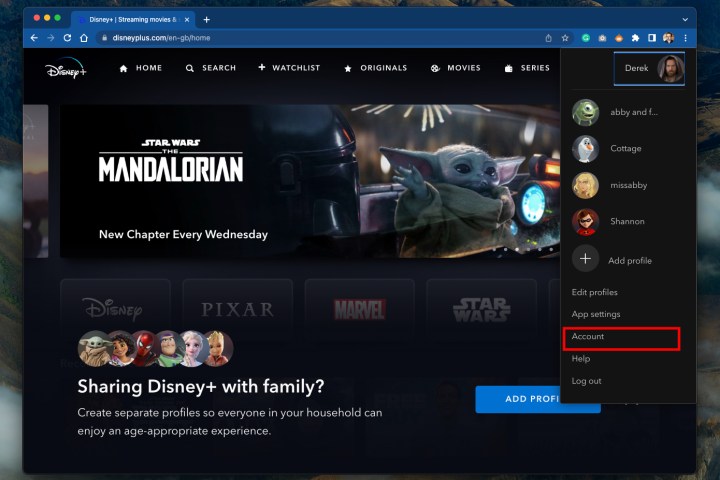Click Edit profiles in the menu

click(x=595, y=292)
